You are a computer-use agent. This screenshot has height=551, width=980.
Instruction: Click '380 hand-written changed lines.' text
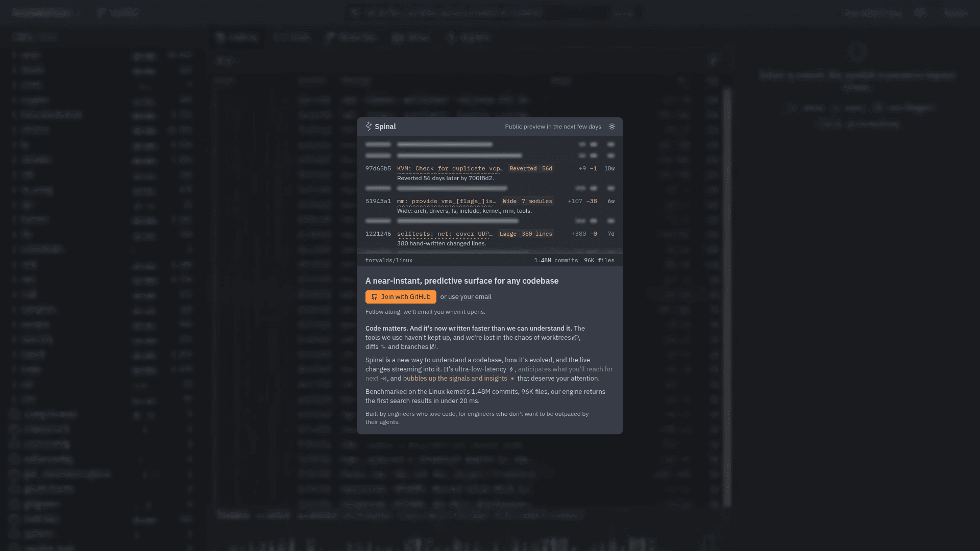point(442,243)
